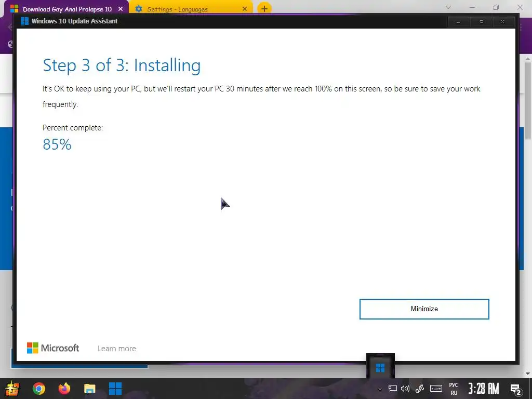
Task: Show hidden system tray icons
Action: [380, 389]
